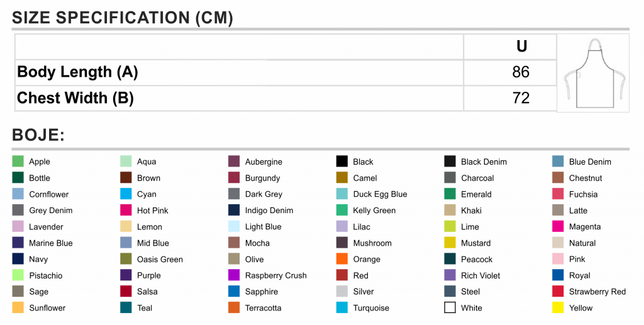Image resolution: width=644 pixels, height=325 pixels.
Task: Click the Burgundy color swatch
Action: 234,178
